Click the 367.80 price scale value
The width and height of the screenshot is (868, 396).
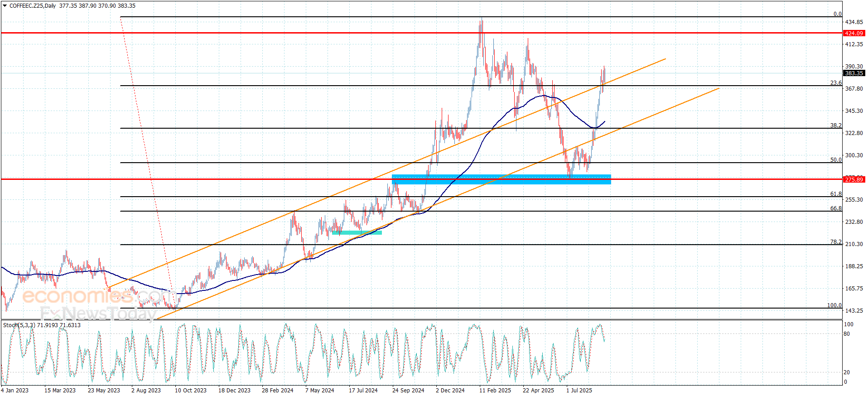tap(854, 88)
